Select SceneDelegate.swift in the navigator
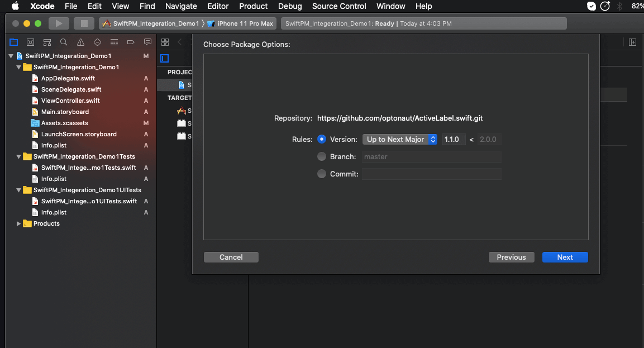Screen dimensions: 644x348 tap(71, 89)
